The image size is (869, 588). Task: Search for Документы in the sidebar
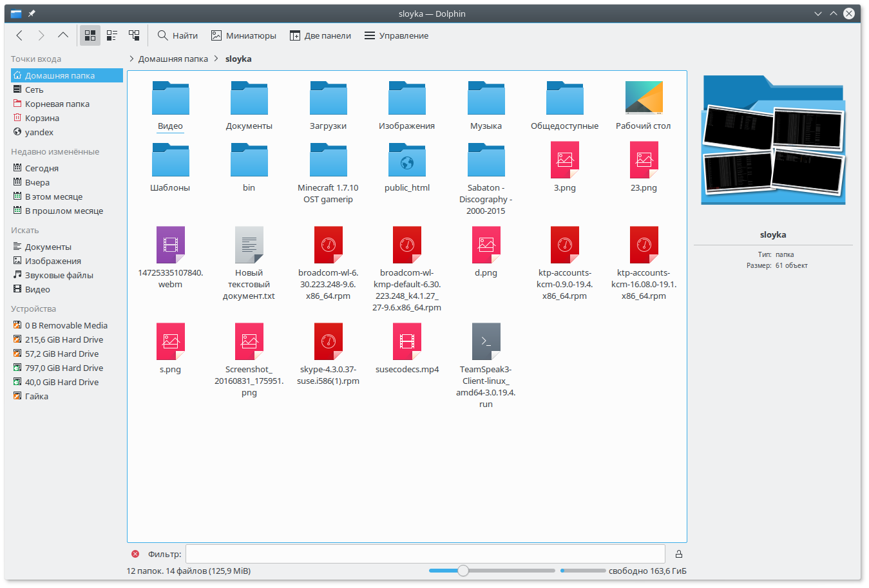67,247
